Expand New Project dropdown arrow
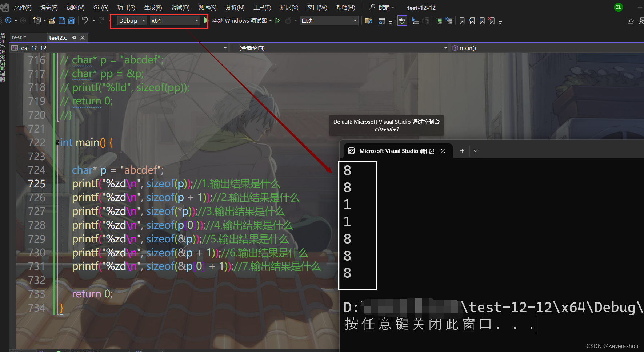The image size is (644, 352). [x=44, y=21]
